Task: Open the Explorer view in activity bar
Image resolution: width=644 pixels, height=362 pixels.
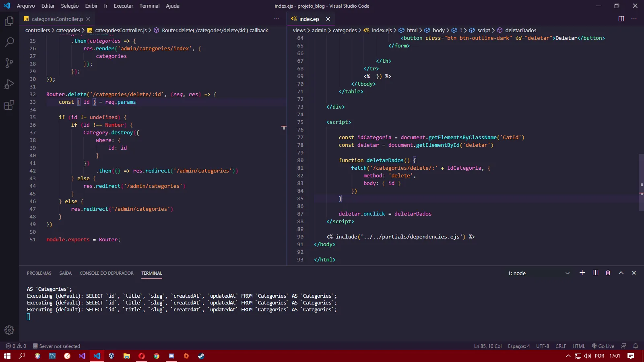Action: 9,21
